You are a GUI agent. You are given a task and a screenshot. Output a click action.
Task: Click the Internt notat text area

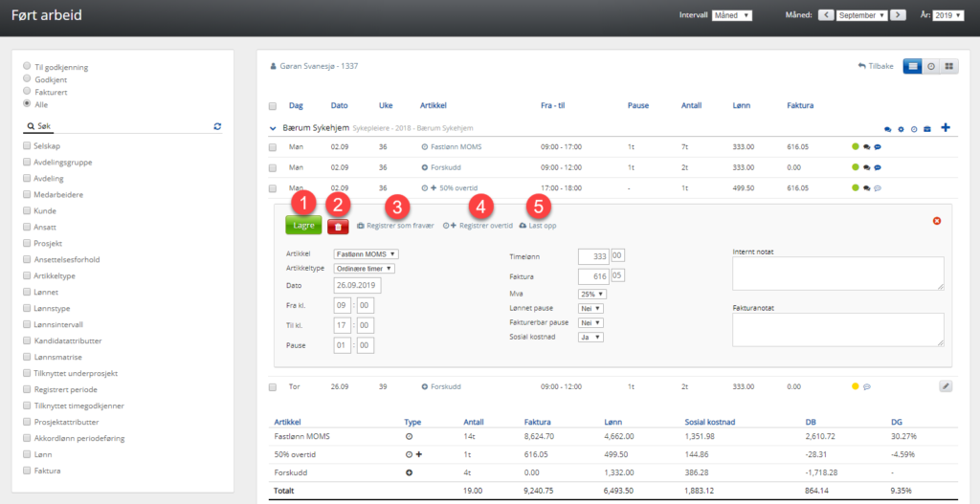click(836, 273)
